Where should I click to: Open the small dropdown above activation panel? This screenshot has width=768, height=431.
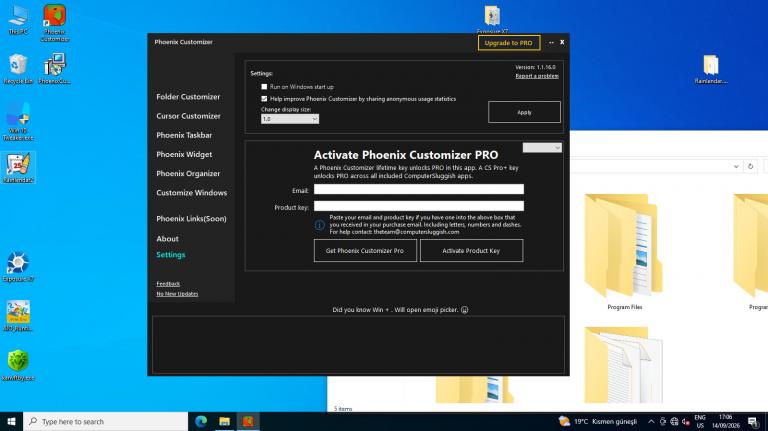542,147
